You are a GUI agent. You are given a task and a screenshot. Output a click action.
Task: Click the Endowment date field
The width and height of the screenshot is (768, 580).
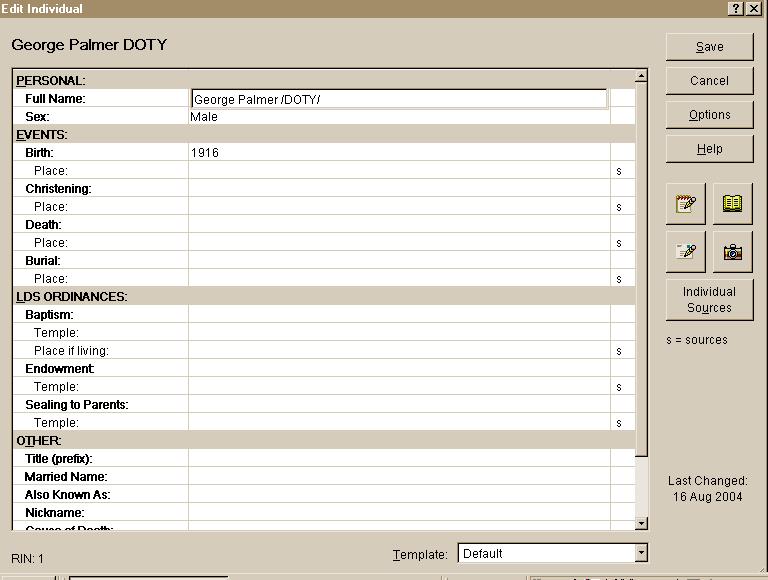click(x=399, y=368)
